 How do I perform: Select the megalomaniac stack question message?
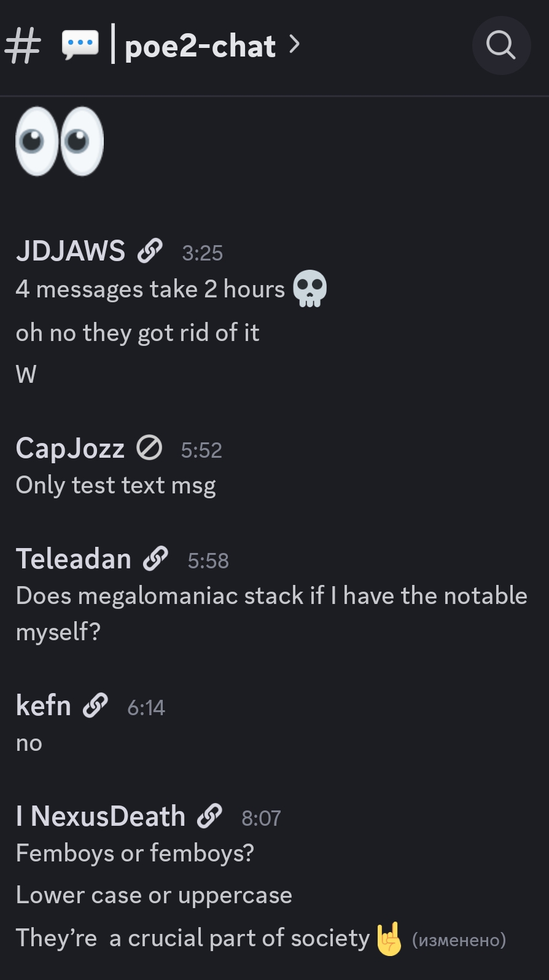click(x=271, y=613)
